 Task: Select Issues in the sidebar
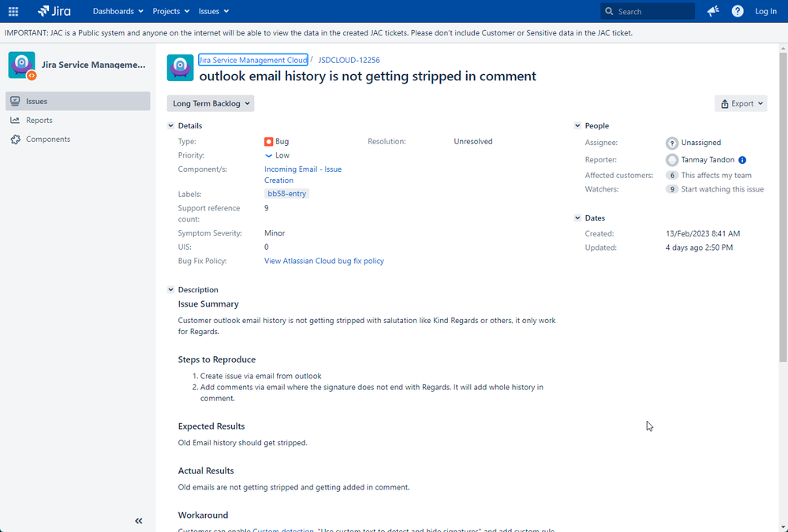click(78, 101)
